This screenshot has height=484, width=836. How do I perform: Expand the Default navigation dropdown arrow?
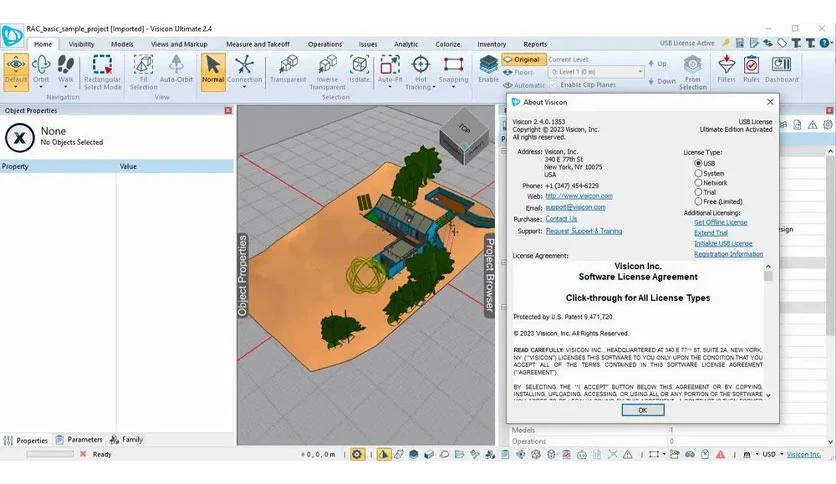tap(16, 87)
